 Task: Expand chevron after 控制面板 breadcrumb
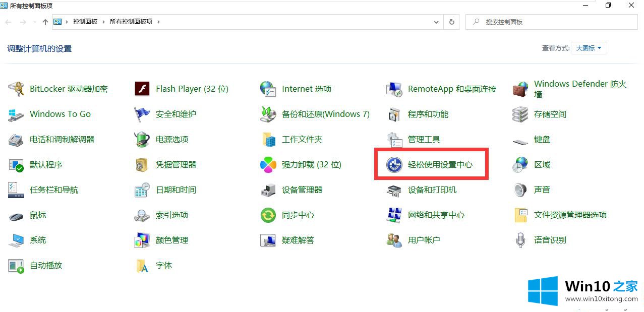[104, 22]
